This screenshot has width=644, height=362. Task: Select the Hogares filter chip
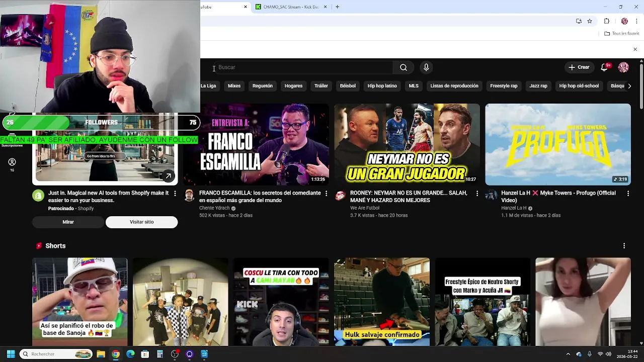pyautogui.click(x=293, y=86)
